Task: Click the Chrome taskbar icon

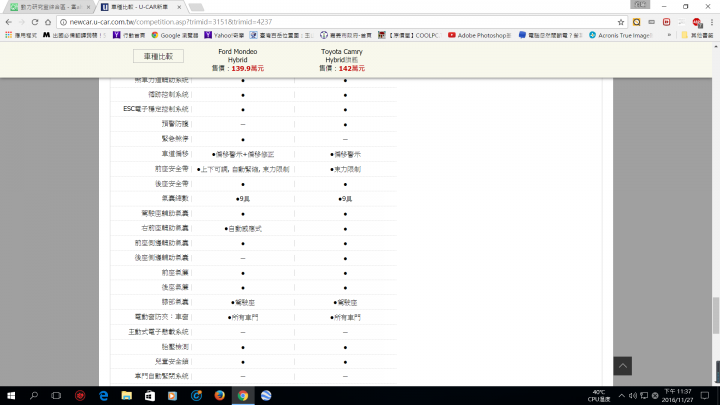Action: (243, 395)
